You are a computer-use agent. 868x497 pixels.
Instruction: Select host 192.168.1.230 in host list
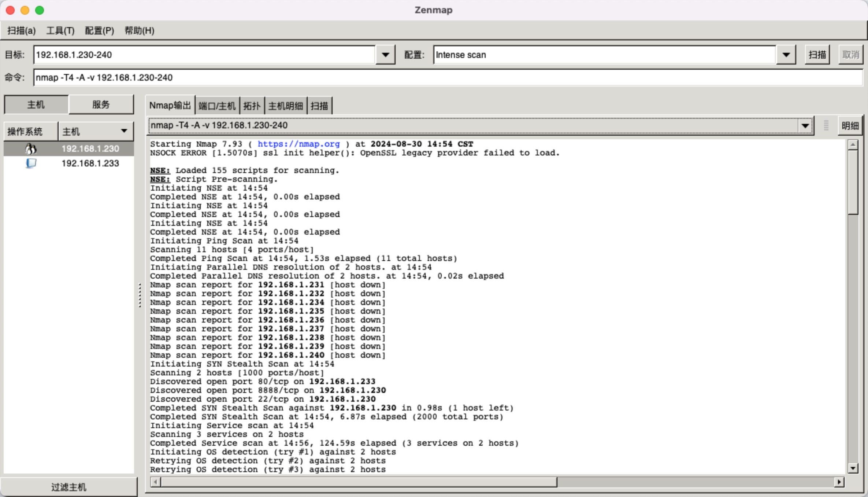tap(69, 149)
